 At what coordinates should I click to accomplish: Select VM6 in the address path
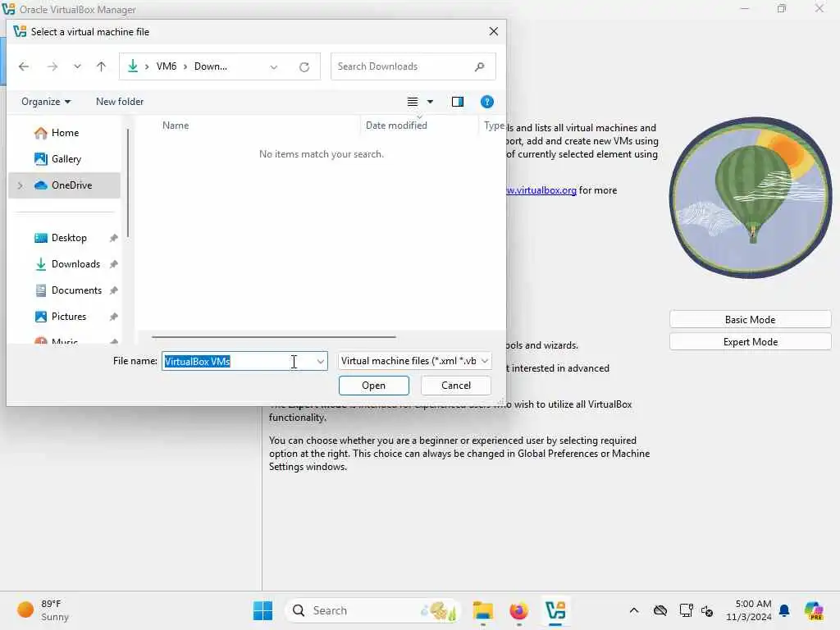[x=166, y=66]
